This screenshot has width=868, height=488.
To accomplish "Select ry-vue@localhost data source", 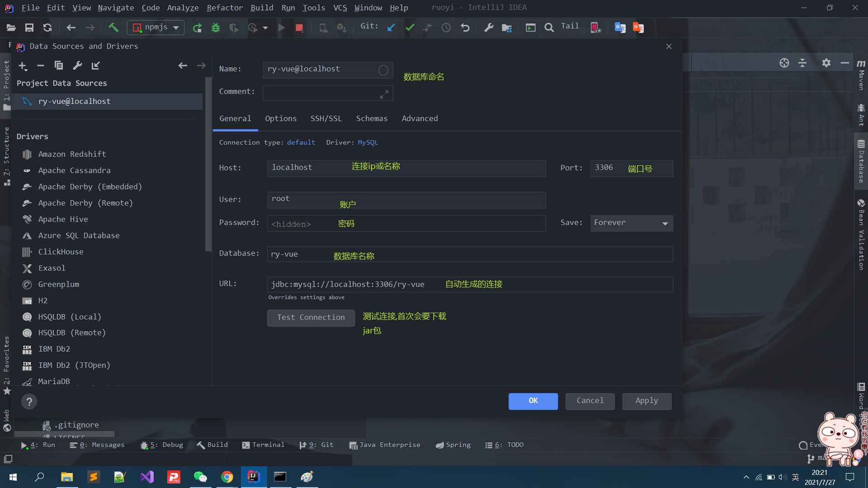I will pos(107,102).
